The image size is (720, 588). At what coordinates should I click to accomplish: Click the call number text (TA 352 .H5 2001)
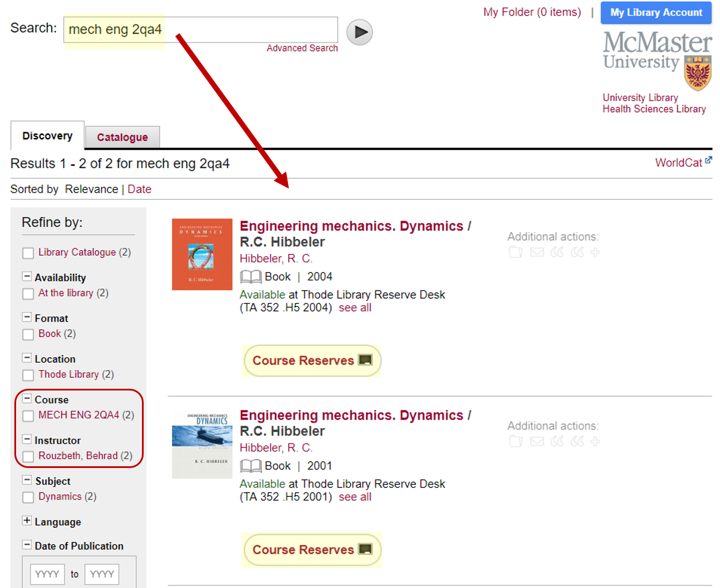[x=286, y=497]
